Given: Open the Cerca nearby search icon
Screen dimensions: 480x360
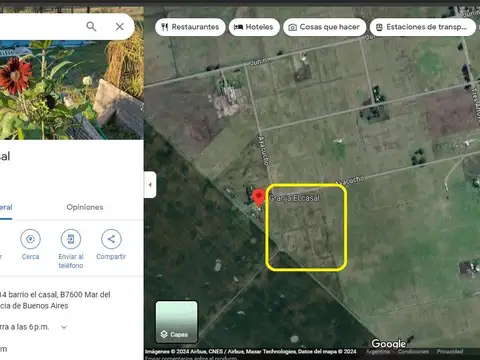Looking at the screenshot, I should point(30,239).
